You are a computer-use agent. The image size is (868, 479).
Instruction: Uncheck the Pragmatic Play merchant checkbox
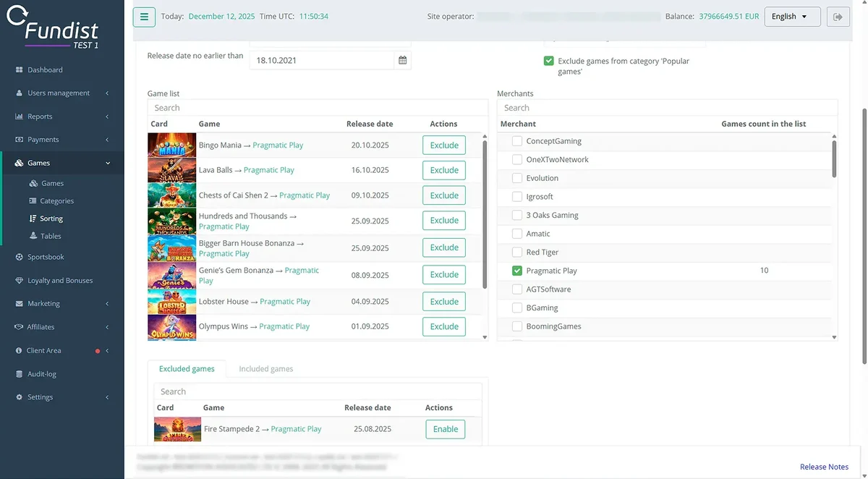click(x=517, y=271)
